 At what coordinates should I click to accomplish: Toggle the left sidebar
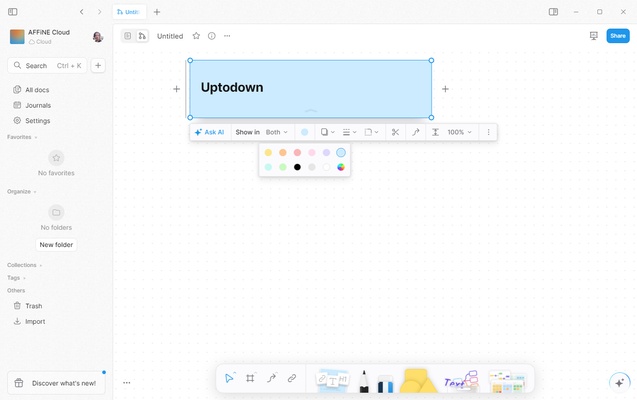point(13,12)
